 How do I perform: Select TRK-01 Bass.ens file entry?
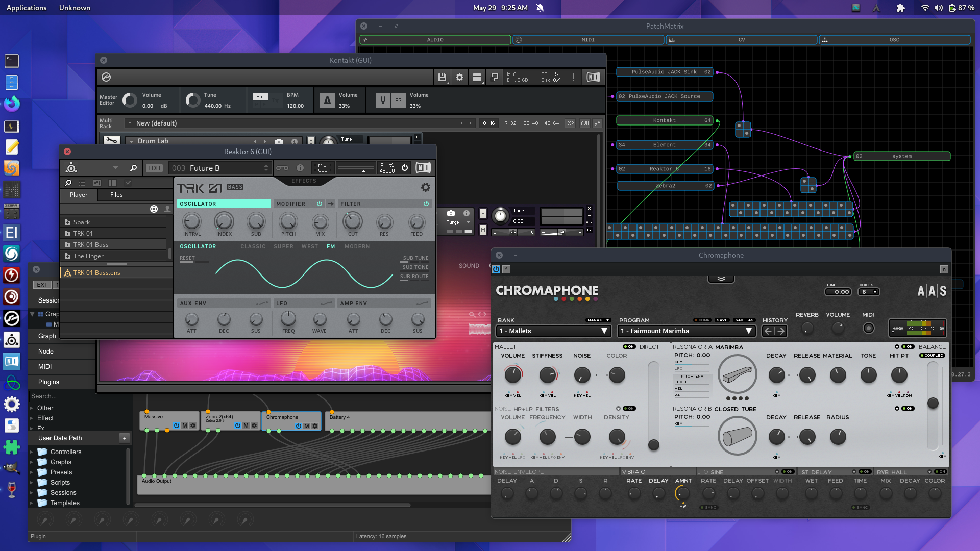pos(97,273)
